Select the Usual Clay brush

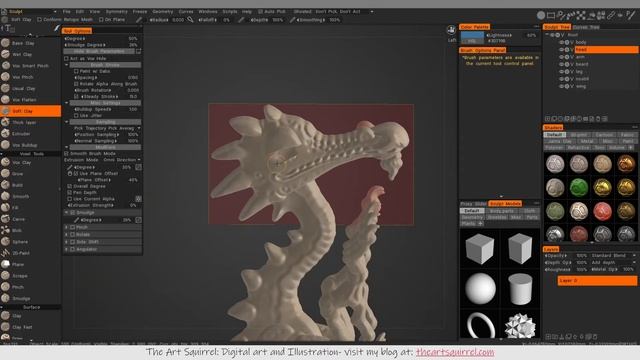tap(31, 88)
